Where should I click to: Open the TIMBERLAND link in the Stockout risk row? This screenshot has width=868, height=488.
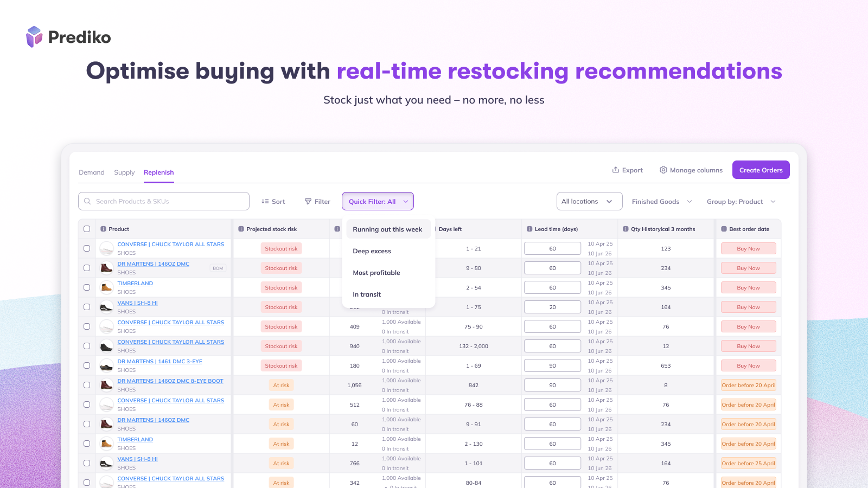tap(135, 284)
